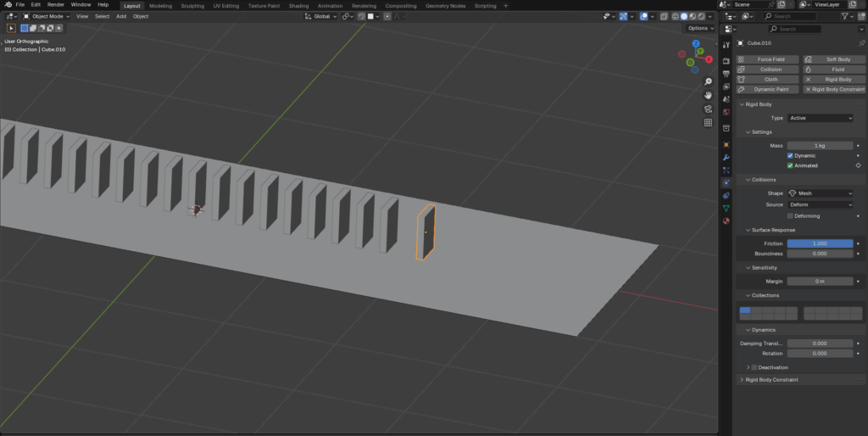Toggle the camera view icon
This screenshot has width=868, height=436.
708,109
